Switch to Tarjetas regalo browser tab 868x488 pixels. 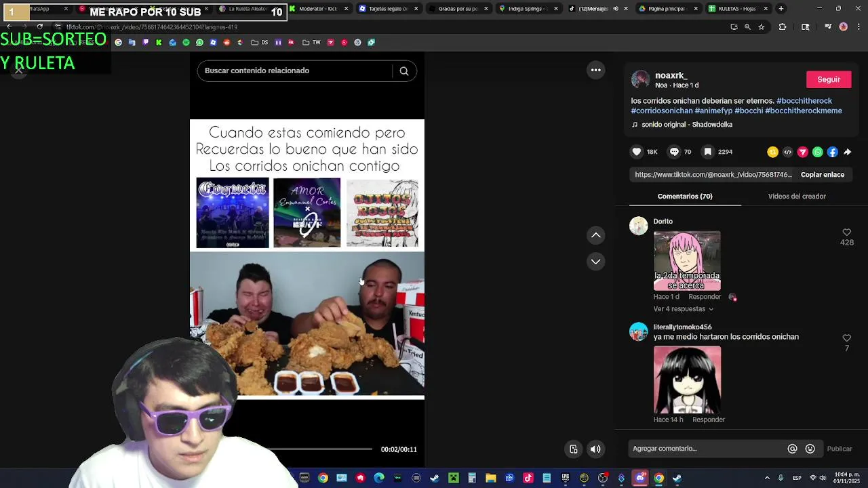(x=388, y=9)
